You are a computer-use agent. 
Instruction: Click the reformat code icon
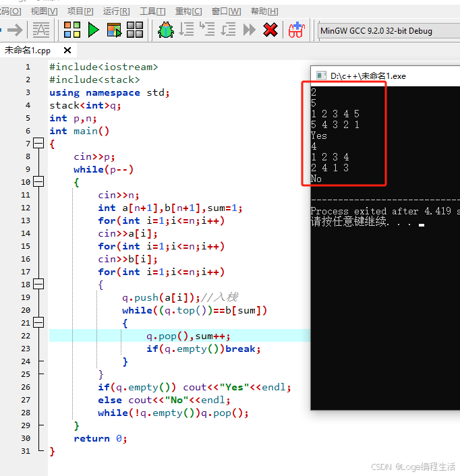[41, 30]
